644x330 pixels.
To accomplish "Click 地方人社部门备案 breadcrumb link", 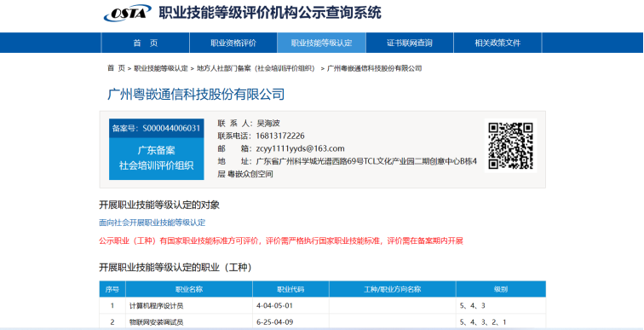I will click(256, 68).
